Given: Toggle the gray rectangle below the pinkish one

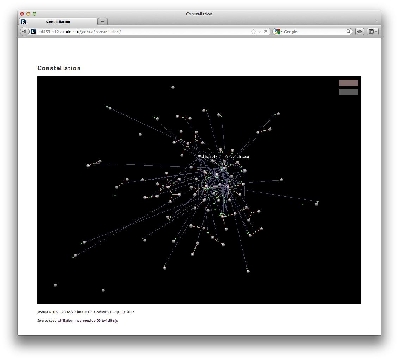Looking at the screenshot, I should (348, 92).
